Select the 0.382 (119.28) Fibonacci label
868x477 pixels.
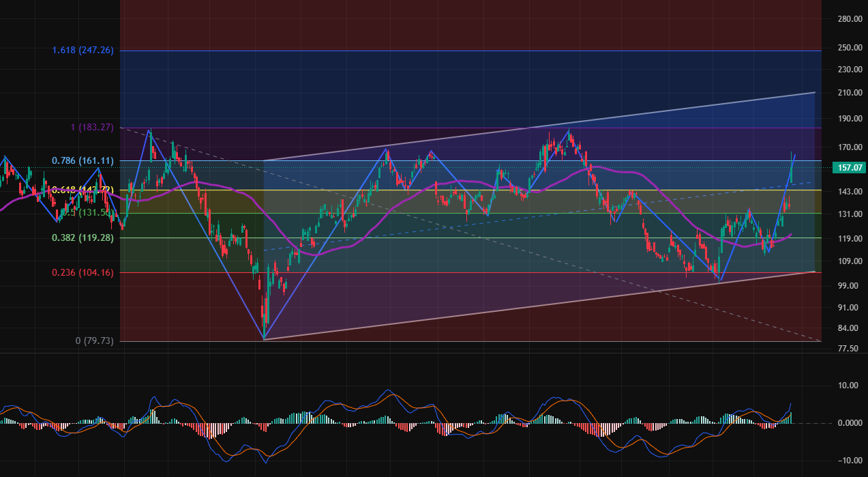[83, 238]
